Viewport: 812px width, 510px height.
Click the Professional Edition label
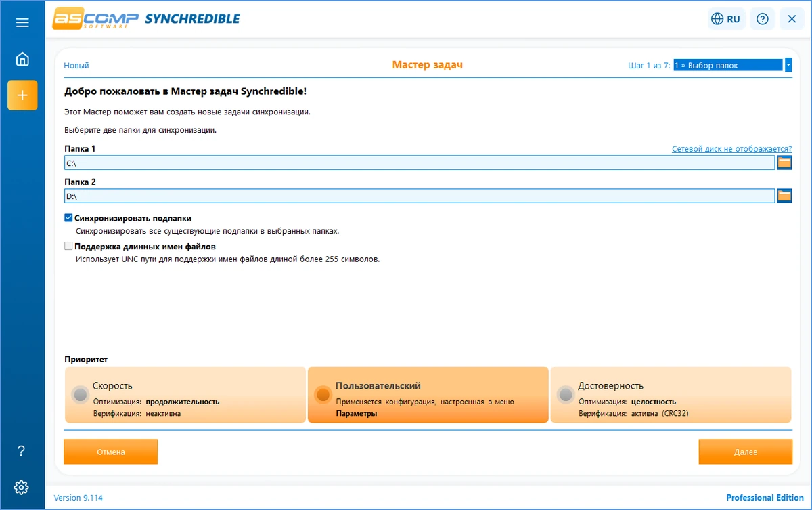[765, 498]
